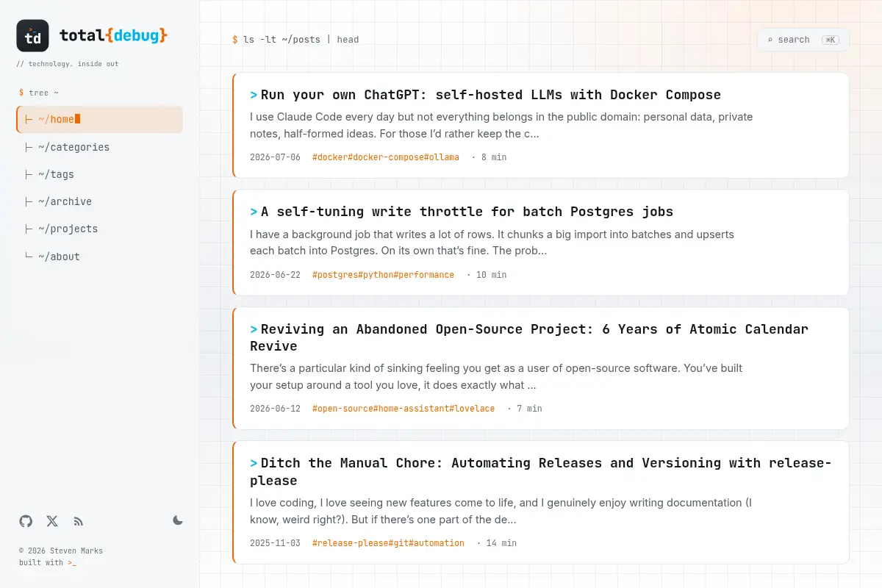882x588 pixels.
Task: Open the RSS feed icon
Action: point(79,521)
